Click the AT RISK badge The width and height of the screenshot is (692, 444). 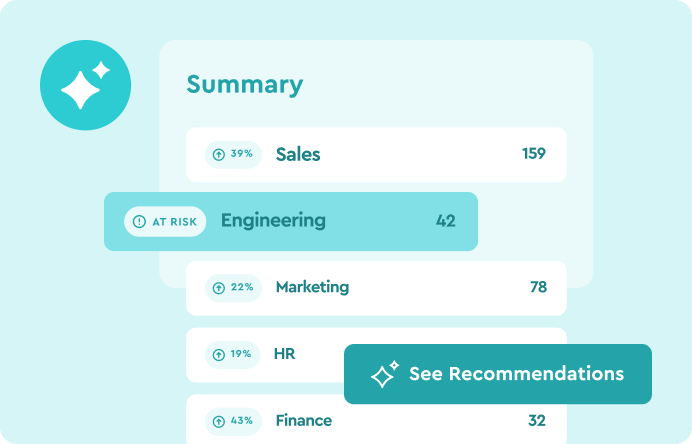coord(165,221)
